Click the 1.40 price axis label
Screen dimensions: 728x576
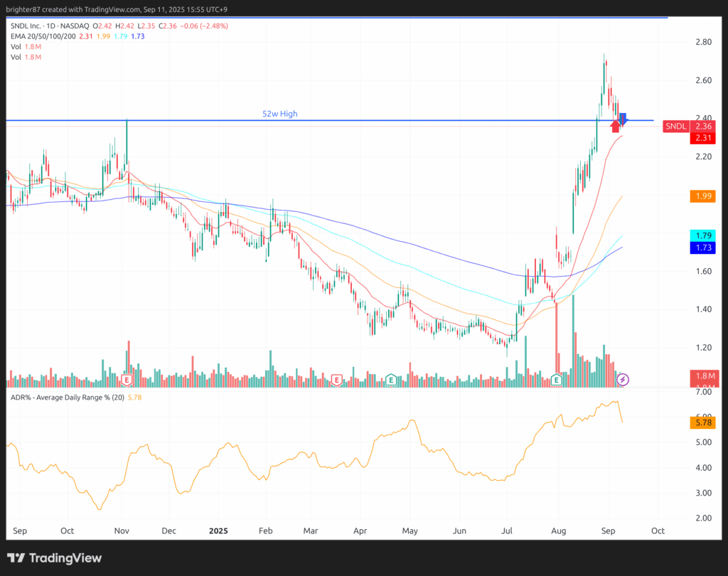(x=703, y=309)
